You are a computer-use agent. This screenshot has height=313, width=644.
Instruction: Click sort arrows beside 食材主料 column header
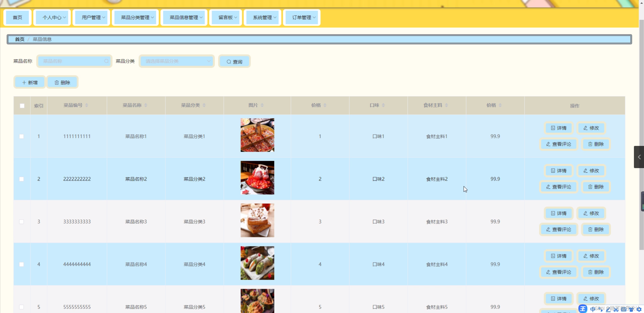(446, 105)
